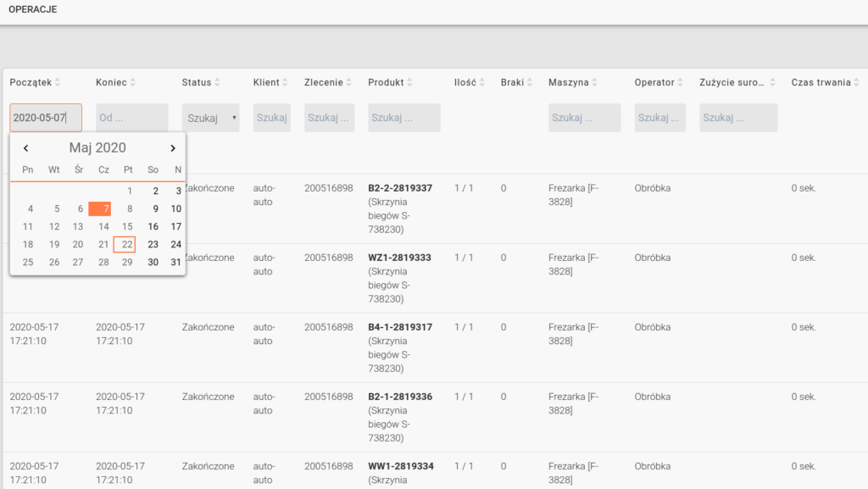Focus the Koniec date filter field

(131, 118)
